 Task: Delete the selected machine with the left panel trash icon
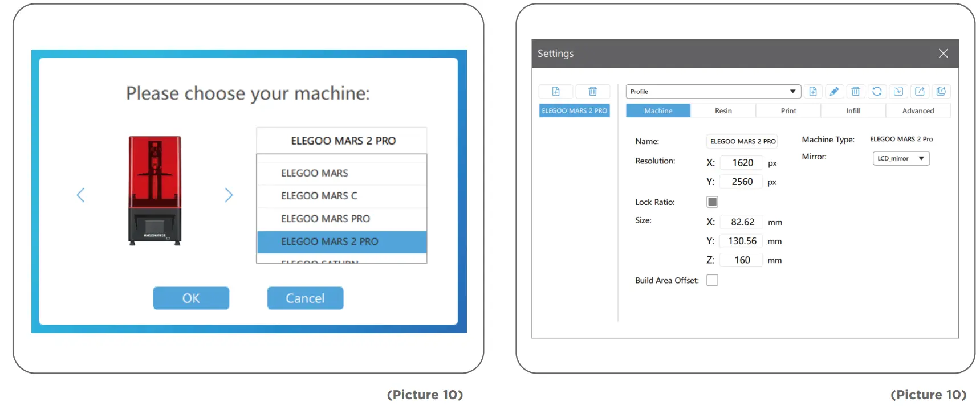(593, 91)
